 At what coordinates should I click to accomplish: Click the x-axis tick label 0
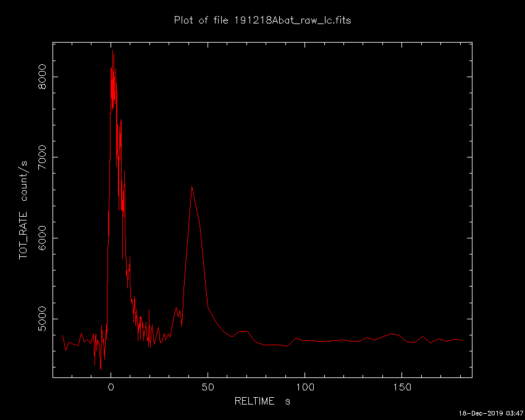click(111, 387)
